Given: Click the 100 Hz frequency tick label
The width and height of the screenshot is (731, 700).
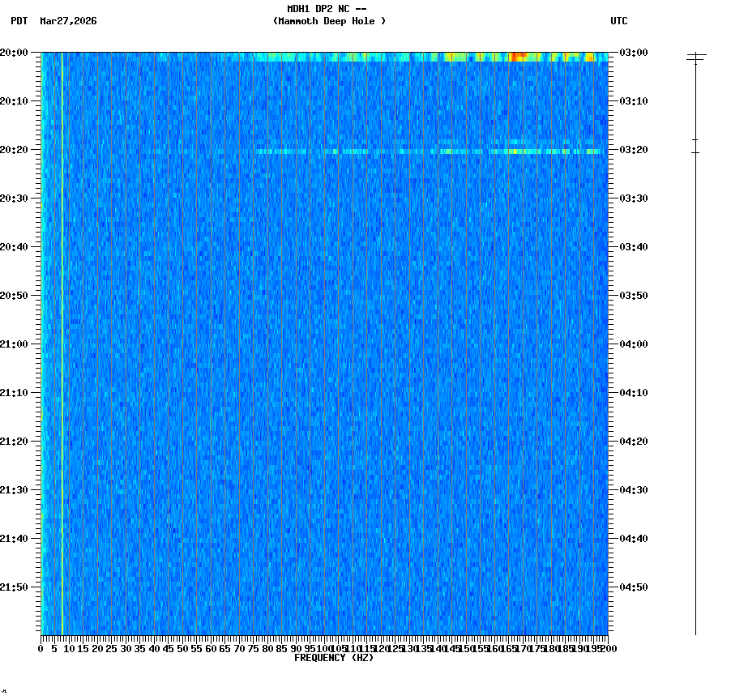Looking at the screenshot, I should pos(323,648).
